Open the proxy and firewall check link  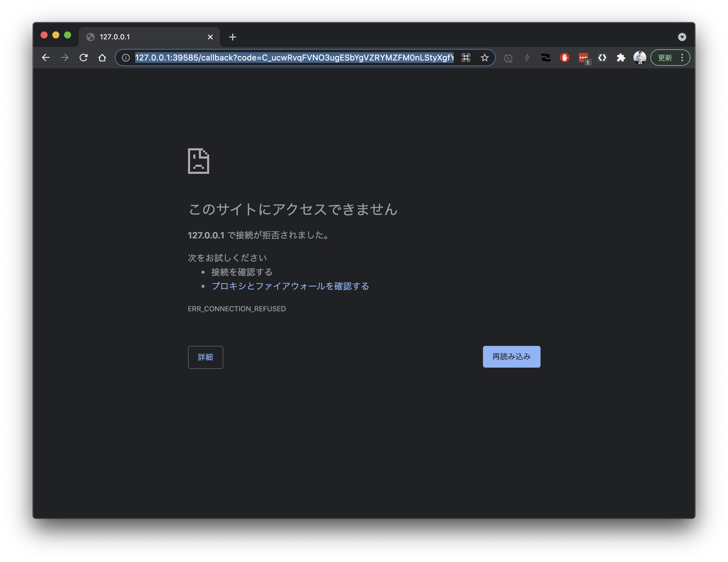coord(290,286)
